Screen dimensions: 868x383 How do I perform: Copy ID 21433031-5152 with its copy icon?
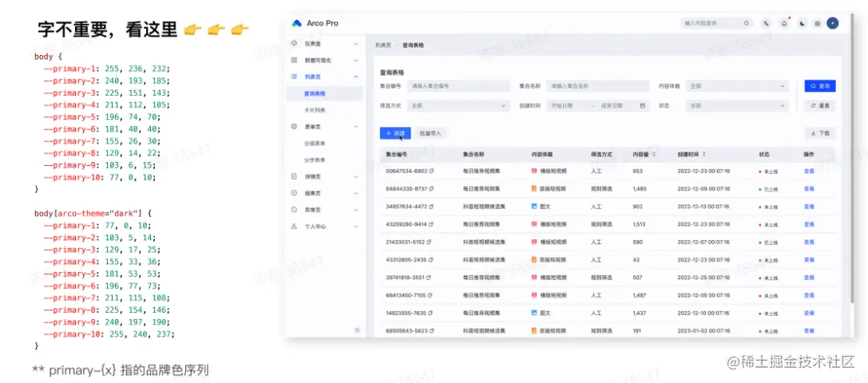429,242
